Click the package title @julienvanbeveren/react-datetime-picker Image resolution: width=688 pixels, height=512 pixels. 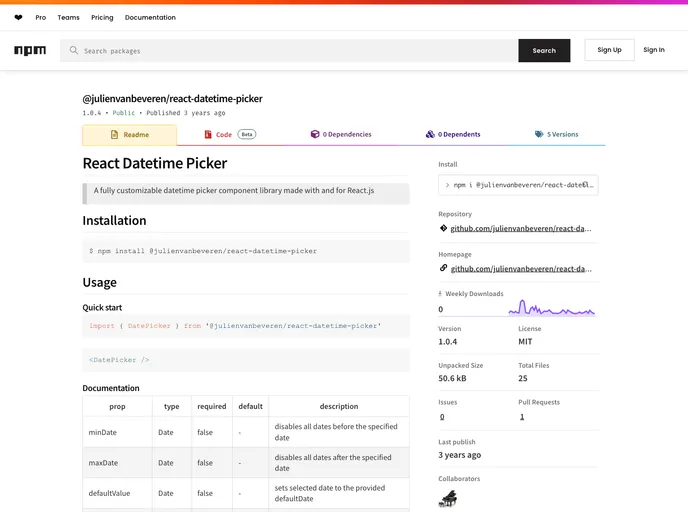(x=172, y=99)
